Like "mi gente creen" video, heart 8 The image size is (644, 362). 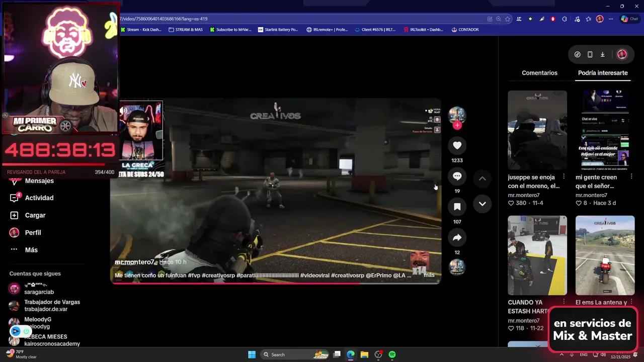point(579,203)
